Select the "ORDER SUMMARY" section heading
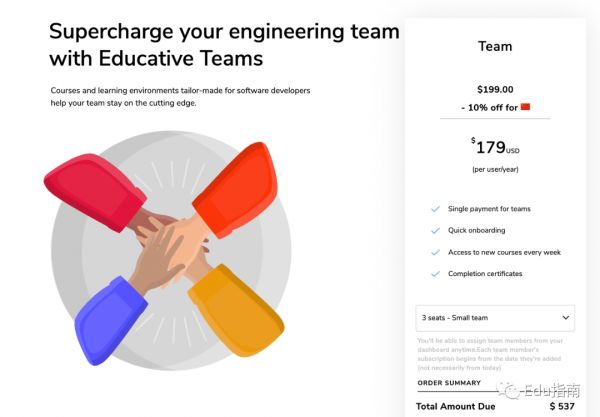This screenshot has width=600, height=417. pos(449,383)
